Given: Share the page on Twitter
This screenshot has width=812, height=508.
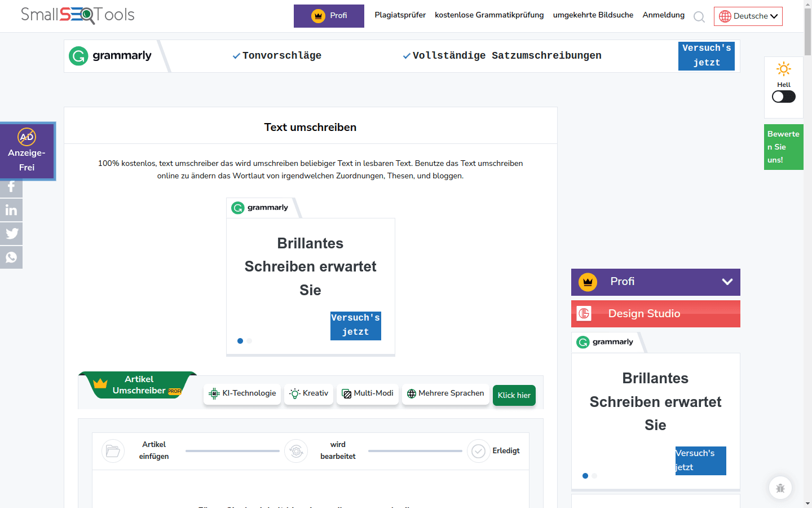Looking at the screenshot, I should [x=11, y=234].
